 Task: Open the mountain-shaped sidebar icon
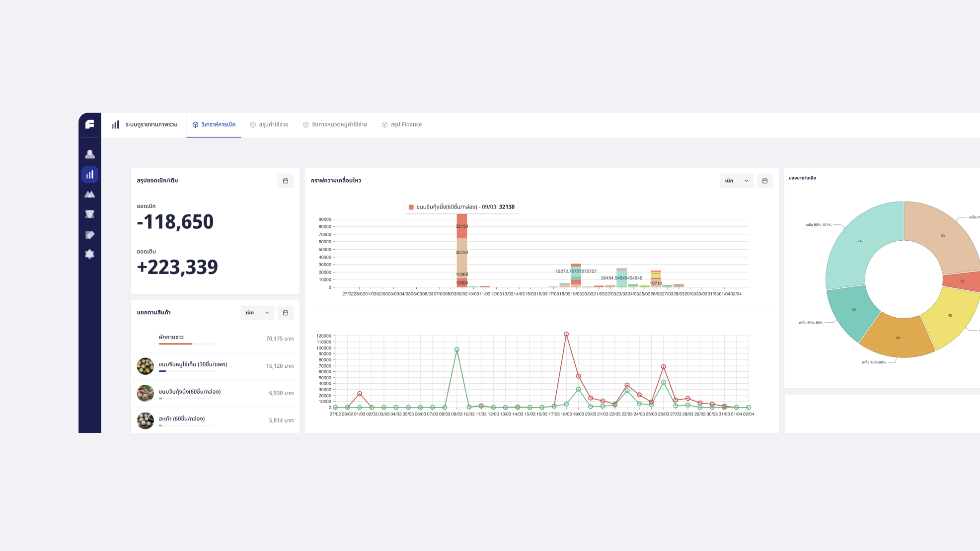pos(90,195)
